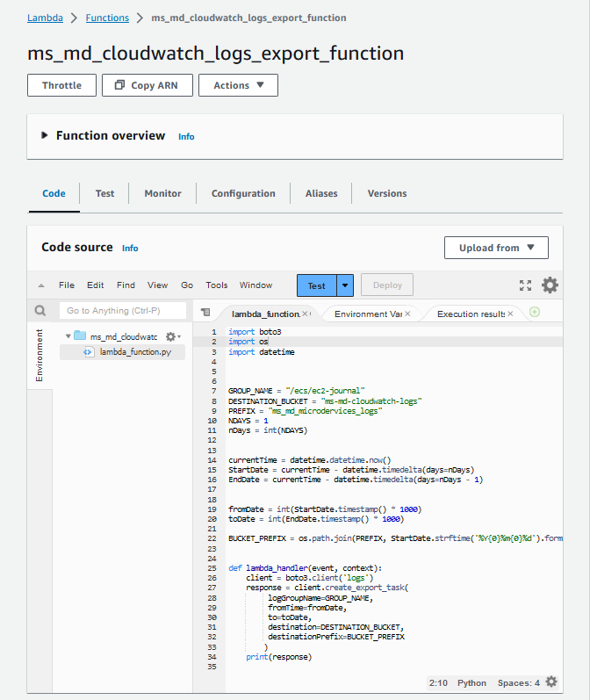Screen dimensions: 590x700
Task: Close the Execution results tab
Action: click(x=510, y=314)
